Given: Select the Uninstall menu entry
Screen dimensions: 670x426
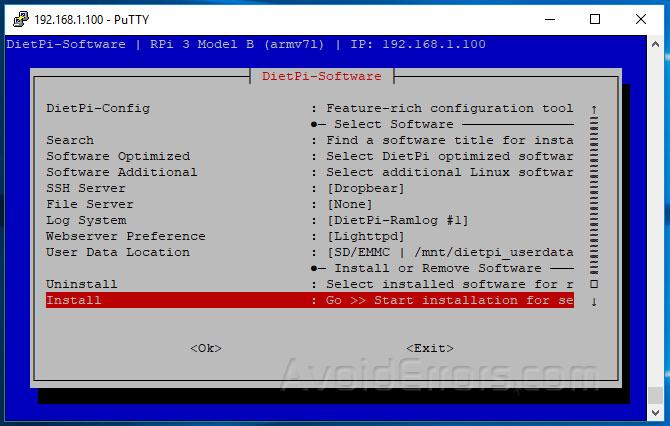Looking at the screenshot, I should click(82, 284).
